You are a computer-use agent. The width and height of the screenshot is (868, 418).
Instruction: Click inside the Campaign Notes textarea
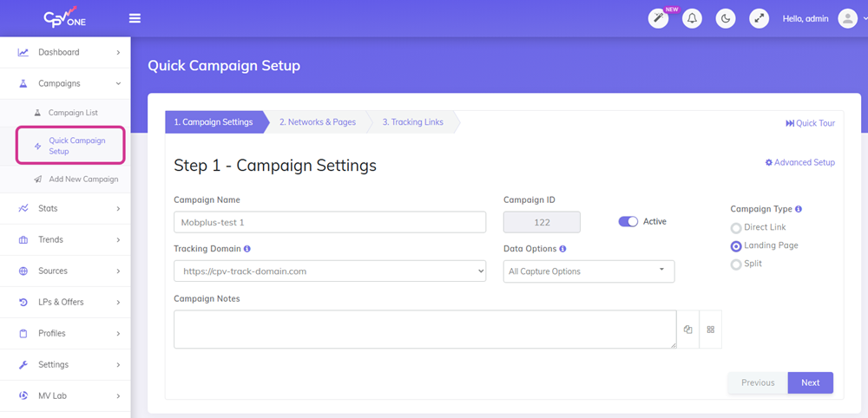point(425,329)
